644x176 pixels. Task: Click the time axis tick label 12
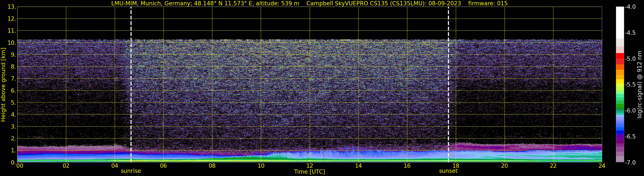pos(310,166)
